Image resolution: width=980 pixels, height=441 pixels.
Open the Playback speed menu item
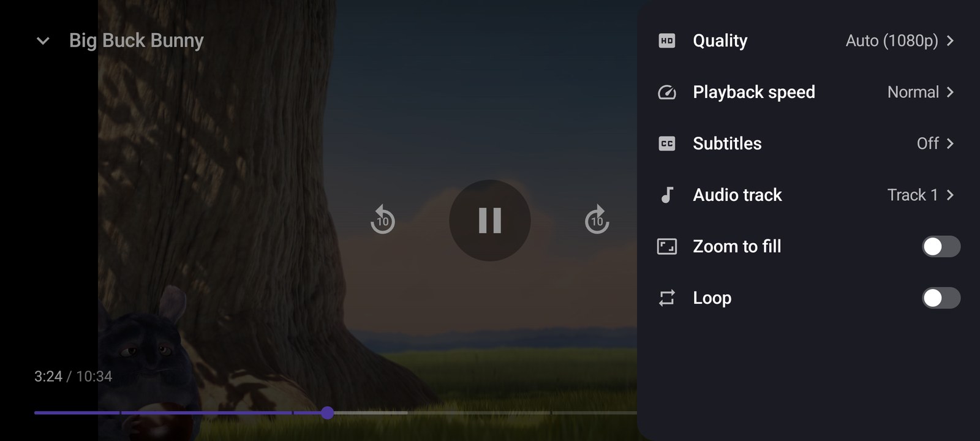coord(809,92)
